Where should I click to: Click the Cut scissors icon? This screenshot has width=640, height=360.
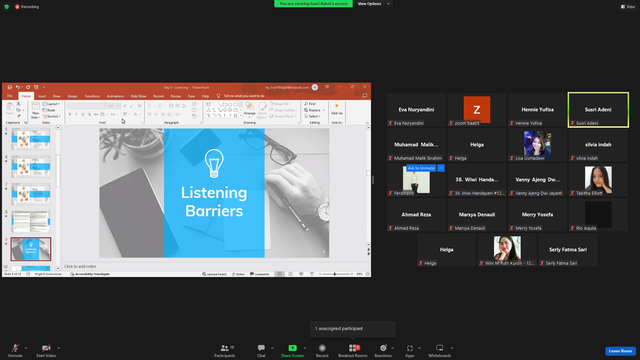click(x=18, y=104)
